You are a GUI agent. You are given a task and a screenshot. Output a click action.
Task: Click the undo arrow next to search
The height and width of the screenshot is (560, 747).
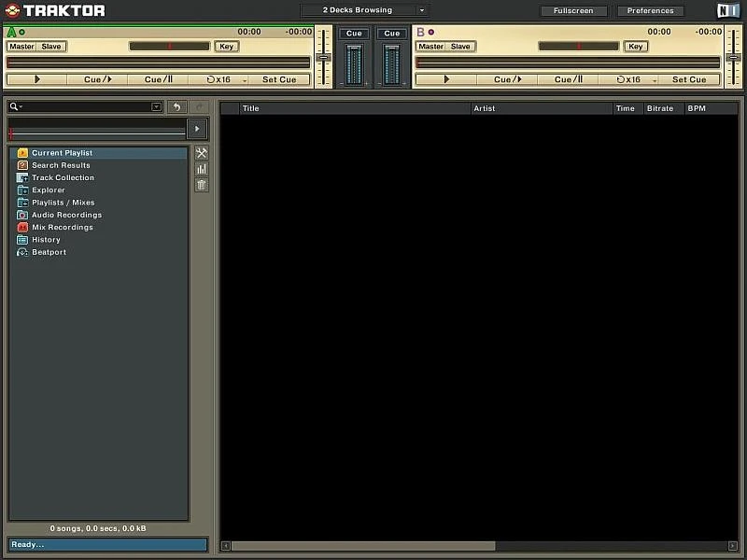click(x=176, y=107)
